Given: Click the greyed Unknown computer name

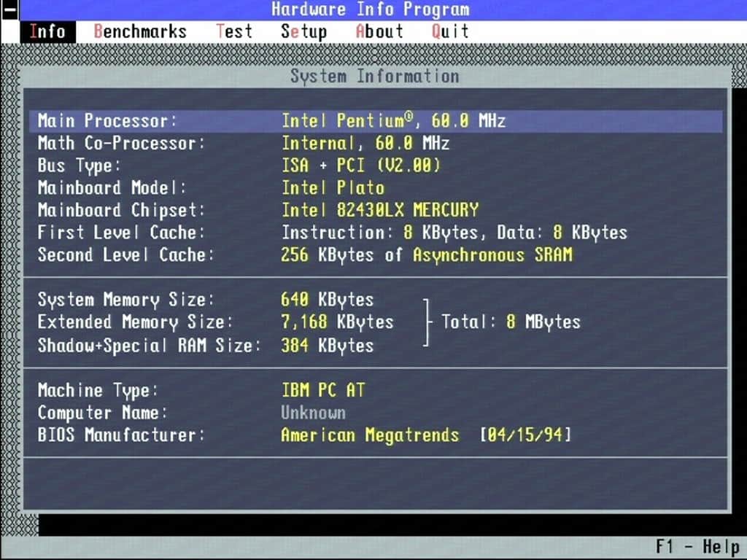Looking at the screenshot, I should tap(314, 413).
